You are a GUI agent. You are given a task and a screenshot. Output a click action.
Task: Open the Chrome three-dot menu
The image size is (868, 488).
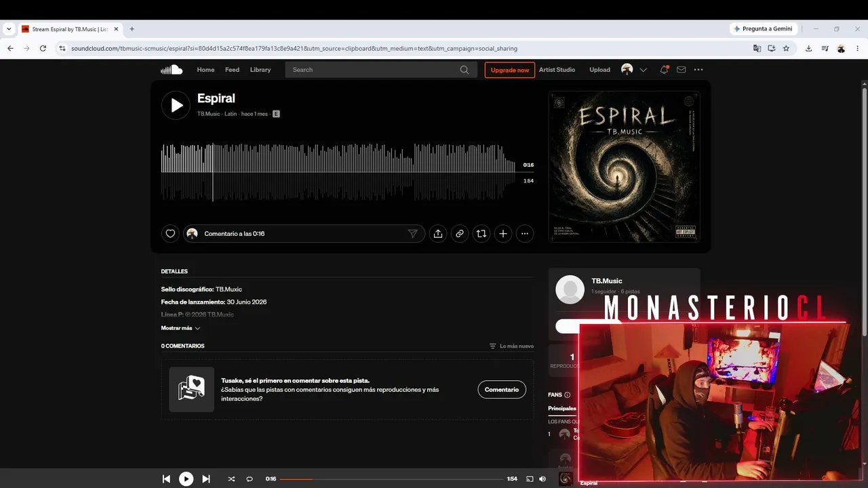(x=857, y=49)
